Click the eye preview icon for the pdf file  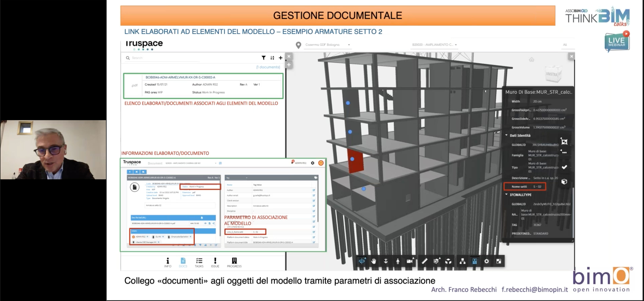click(205, 223)
